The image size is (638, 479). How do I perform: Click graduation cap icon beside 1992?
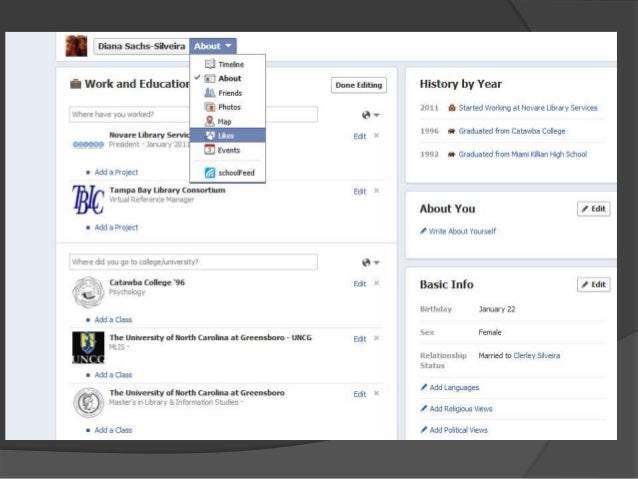451,154
